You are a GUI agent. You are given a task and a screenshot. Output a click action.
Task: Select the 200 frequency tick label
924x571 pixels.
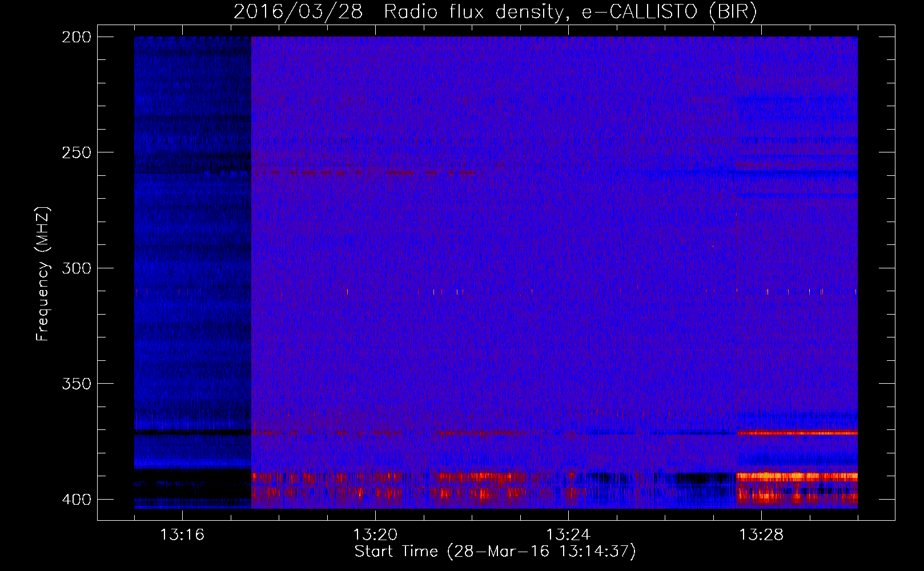77,37
